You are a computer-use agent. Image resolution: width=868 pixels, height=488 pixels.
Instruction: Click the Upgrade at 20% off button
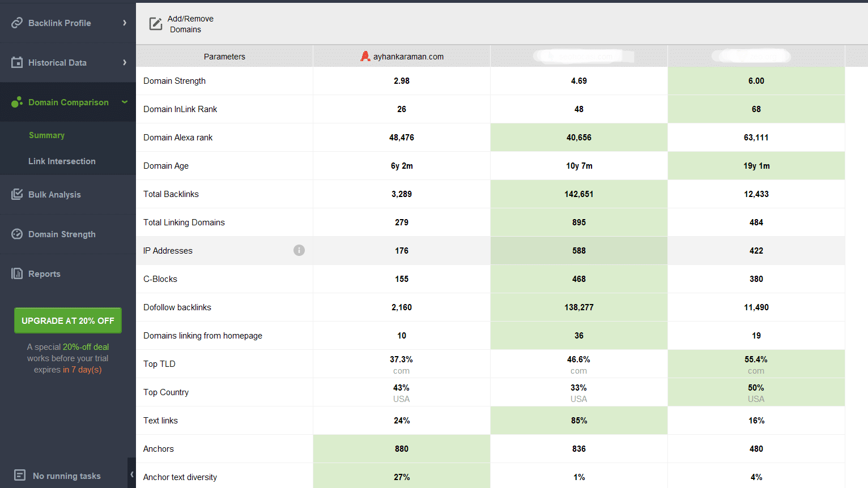(x=68, y=320)
